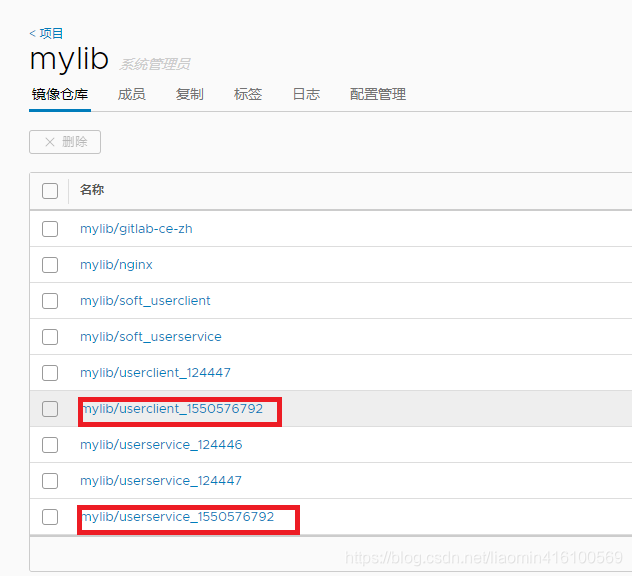
Task: Check the box for mylib/userservice_124447
Action: click(50, 481)
